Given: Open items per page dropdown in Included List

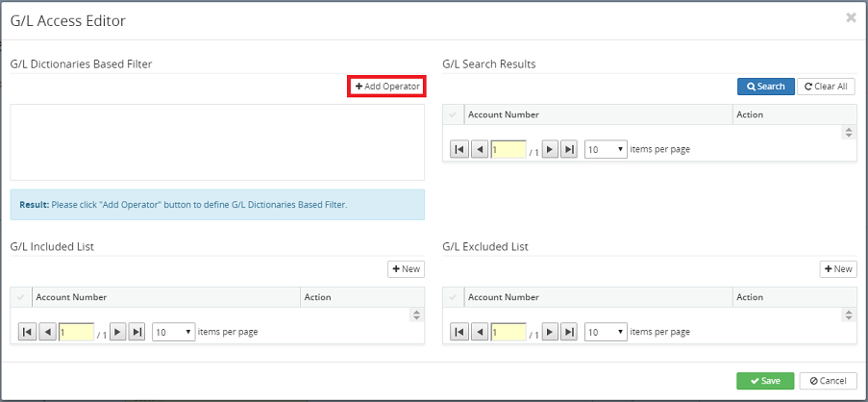Looking at the screenshot, I should click(173, 332).
